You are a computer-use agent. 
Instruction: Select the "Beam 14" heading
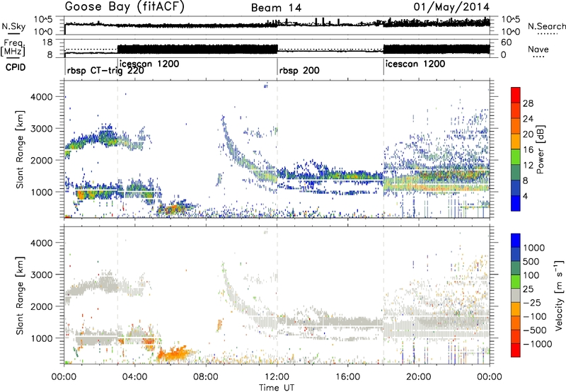[x=276, y=8]
